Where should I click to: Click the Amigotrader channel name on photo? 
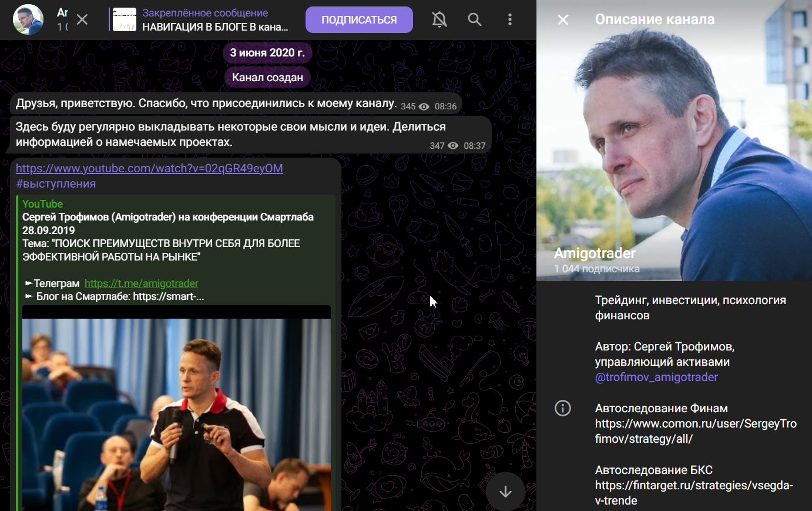pos(595,253)
